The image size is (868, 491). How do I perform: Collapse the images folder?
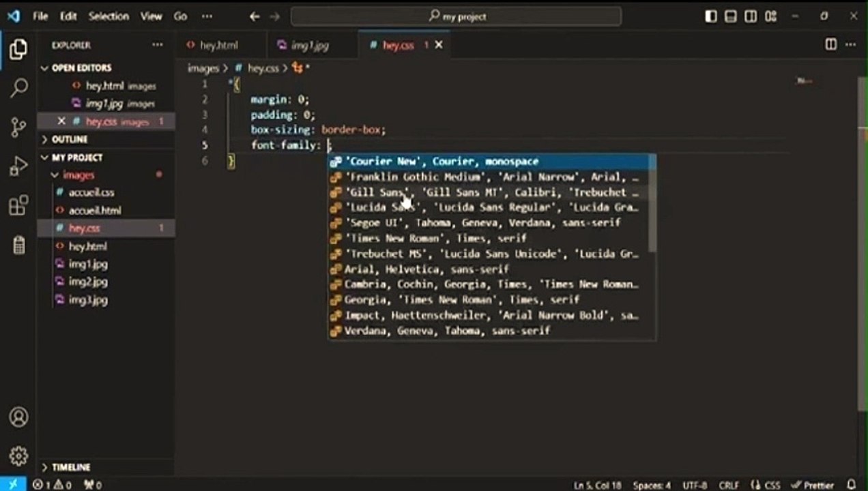pyautogui.click(x=78, y=175)
